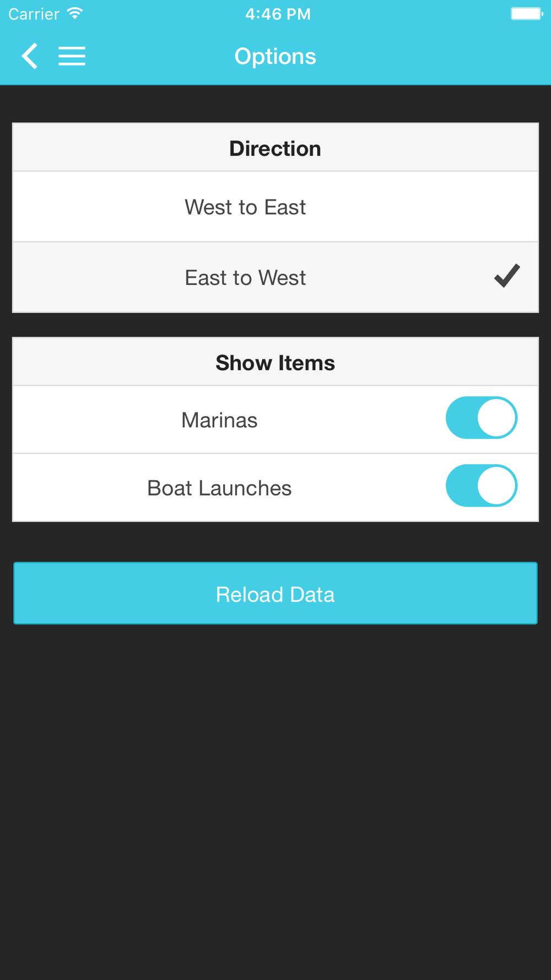Click the Boat Launches label text
The width and height of the screenshot is (551, 980).
click(x=219, y=488)
